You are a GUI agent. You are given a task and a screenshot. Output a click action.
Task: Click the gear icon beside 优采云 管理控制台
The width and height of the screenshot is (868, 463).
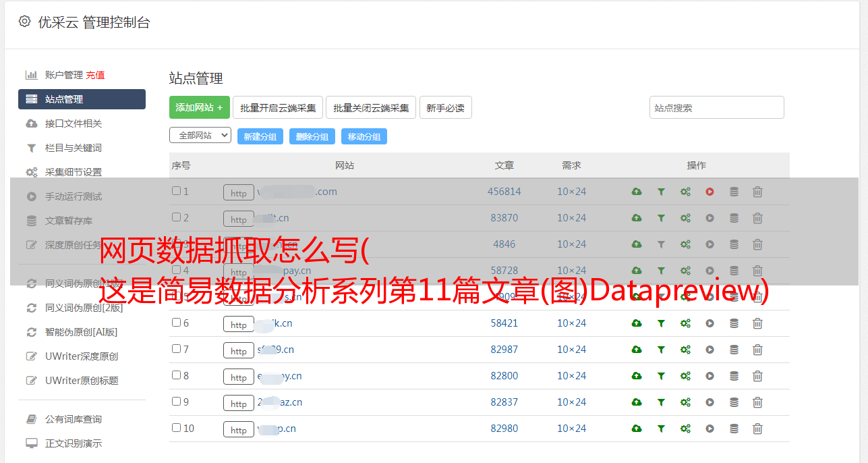[x=24, y=22]
